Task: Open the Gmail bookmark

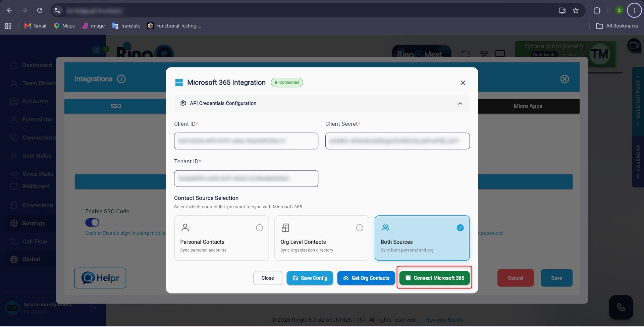Action: 35,26
